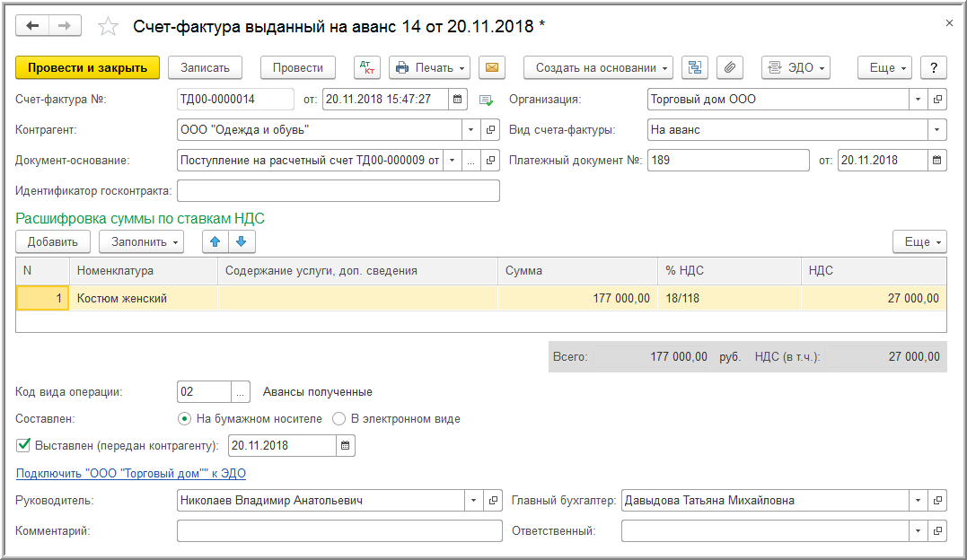Click the Комментарий input field

point(339,530)
